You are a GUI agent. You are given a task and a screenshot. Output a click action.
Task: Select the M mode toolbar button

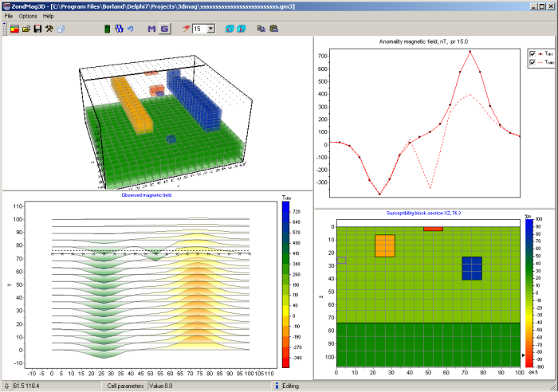tap(152, 29)
